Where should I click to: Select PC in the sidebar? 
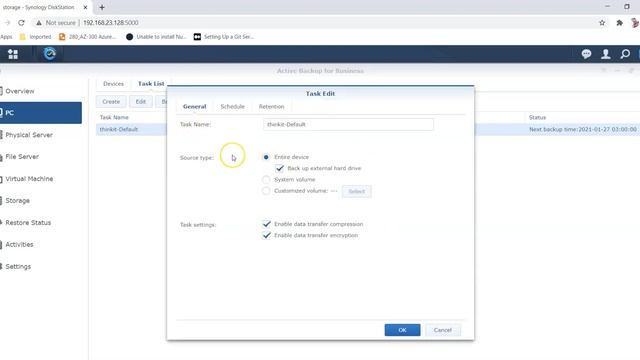pyautogui.click(x=41, y=113)
